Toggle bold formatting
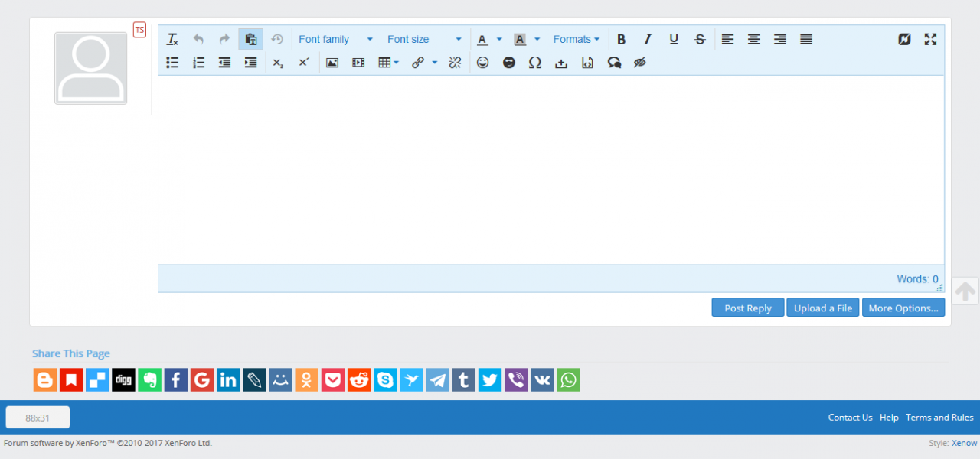This screenshot has width=980, height=459. click(622, 40)
